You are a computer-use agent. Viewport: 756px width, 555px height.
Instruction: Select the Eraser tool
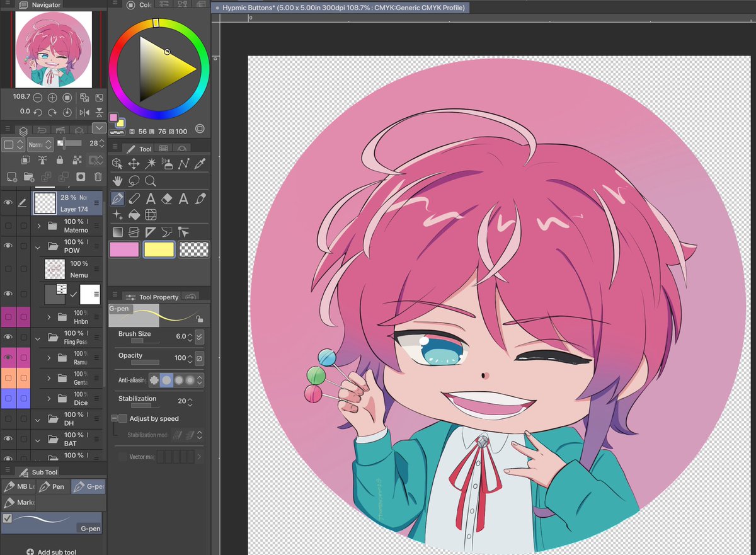click(x=167, y=199)
